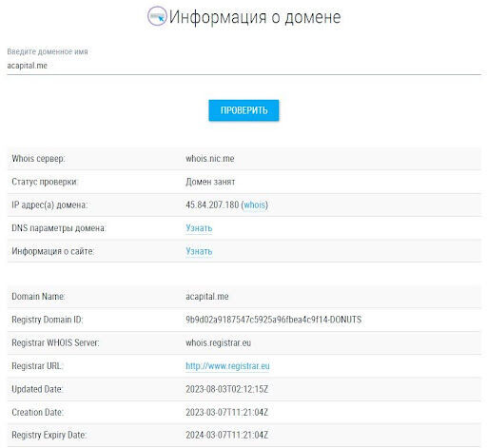Select the whois.nic.me value
The width and height of the screenshot is (487, 448).
210,159
